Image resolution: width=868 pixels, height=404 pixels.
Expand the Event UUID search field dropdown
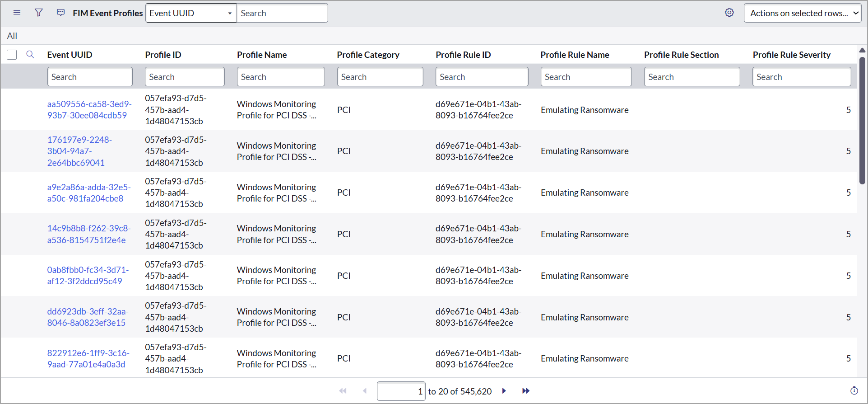191,13
